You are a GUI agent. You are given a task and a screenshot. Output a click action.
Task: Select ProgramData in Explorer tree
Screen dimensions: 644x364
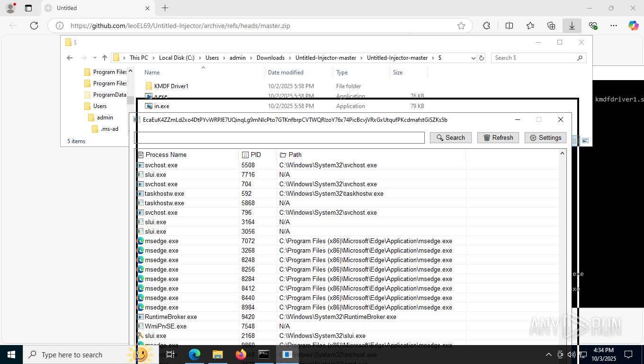[109, 95]
